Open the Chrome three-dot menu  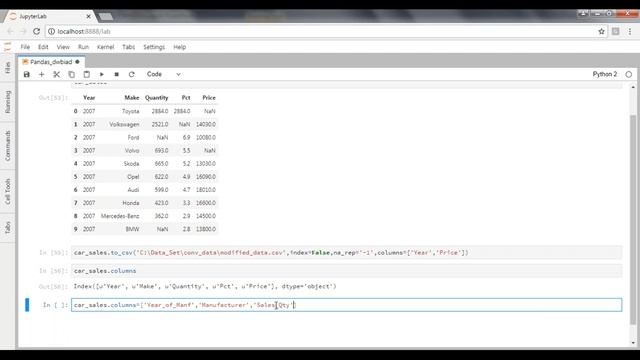pyautogui.click(x=630, y=31)
